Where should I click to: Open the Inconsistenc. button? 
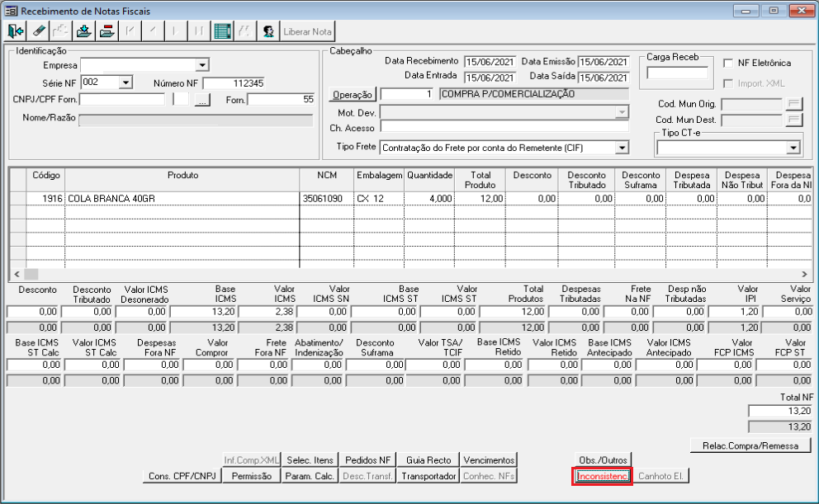pos(603,476)
